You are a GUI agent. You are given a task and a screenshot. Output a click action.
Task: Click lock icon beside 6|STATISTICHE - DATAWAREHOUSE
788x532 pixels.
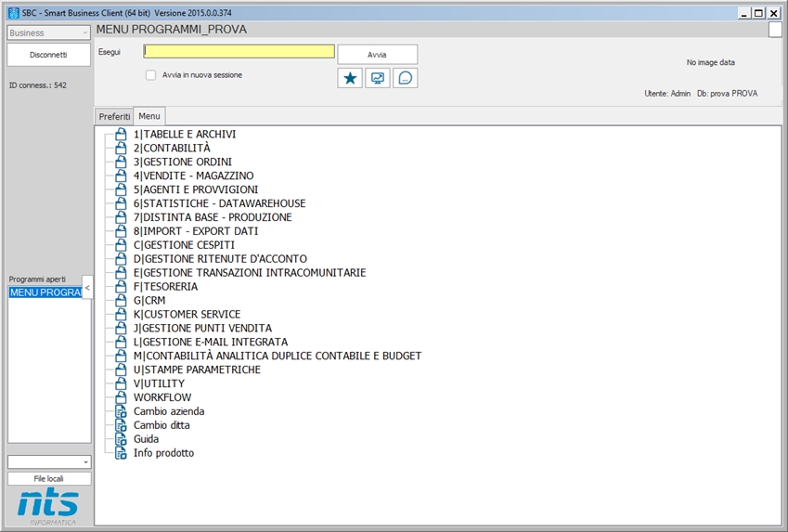(x=121, y=203)
